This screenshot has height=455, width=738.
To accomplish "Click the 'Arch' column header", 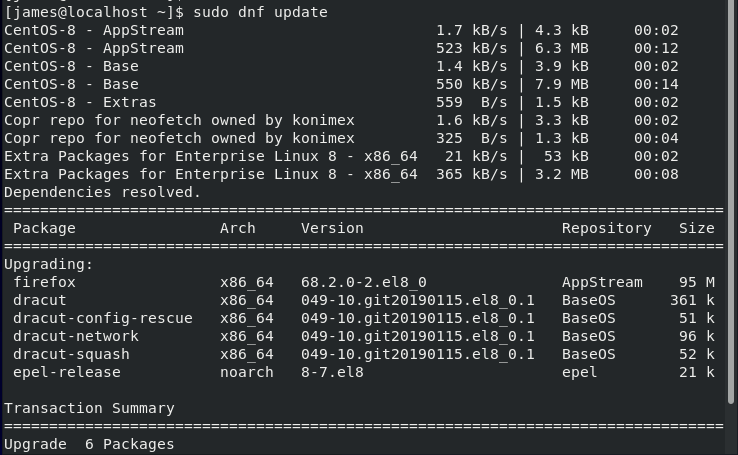I will [x=238, y=228].
